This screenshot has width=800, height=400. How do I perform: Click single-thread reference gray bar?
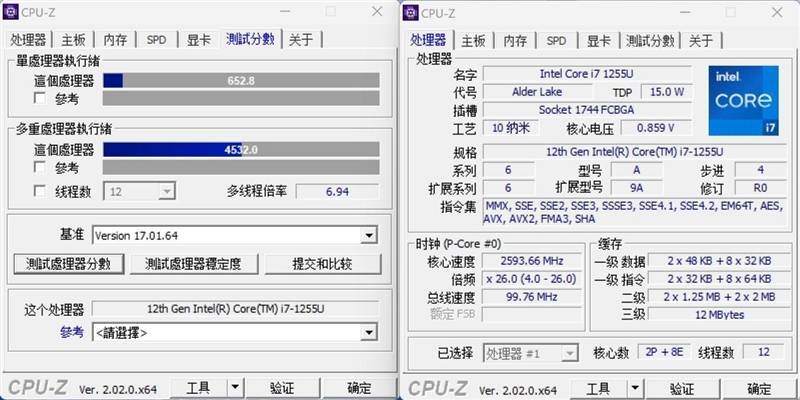(241, 98)
